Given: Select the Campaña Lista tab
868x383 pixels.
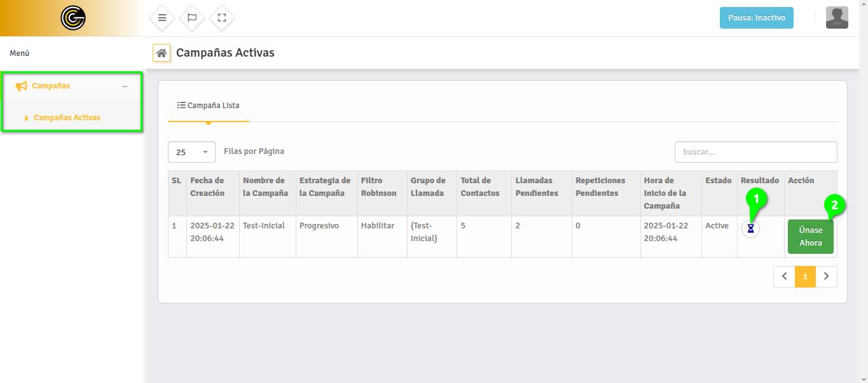Looking at the screenshot, I should click(x=209, y=106).
